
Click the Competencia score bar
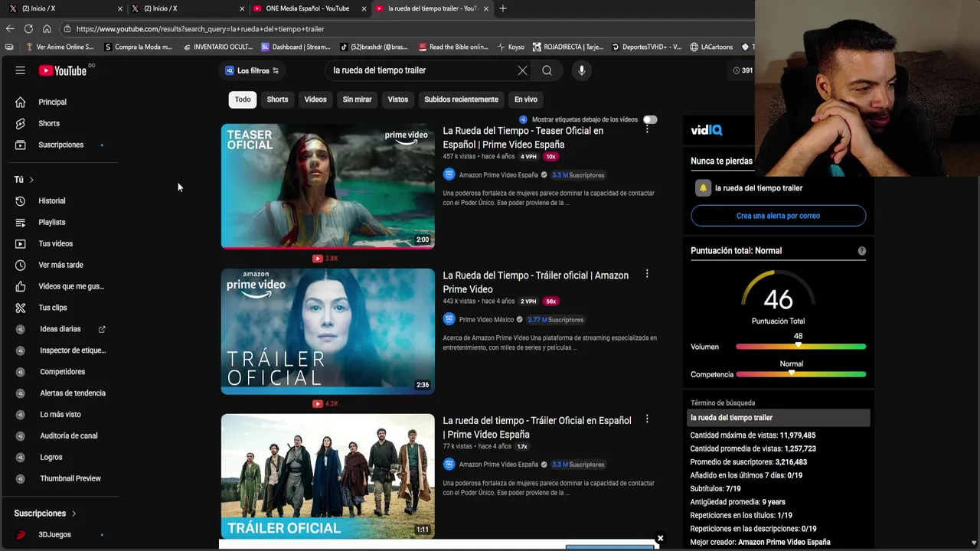click(x=801, y=374)
